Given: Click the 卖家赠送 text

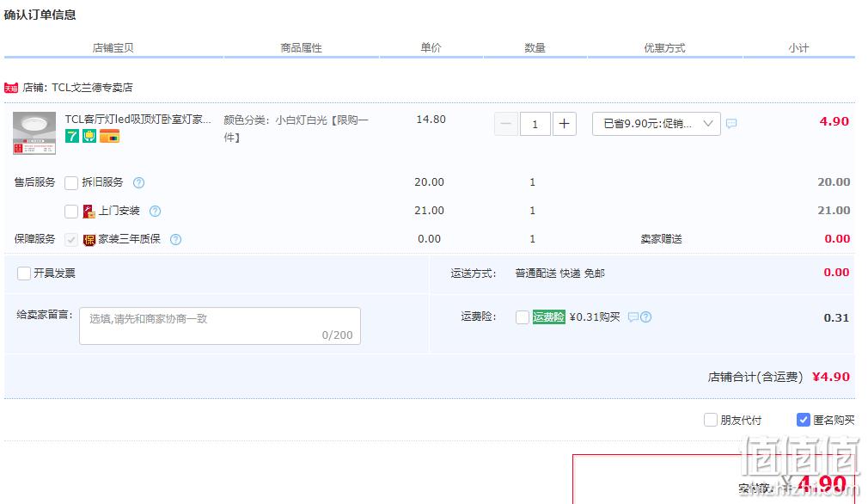Looking at the screenshot, I should click(x=661, y=239).
